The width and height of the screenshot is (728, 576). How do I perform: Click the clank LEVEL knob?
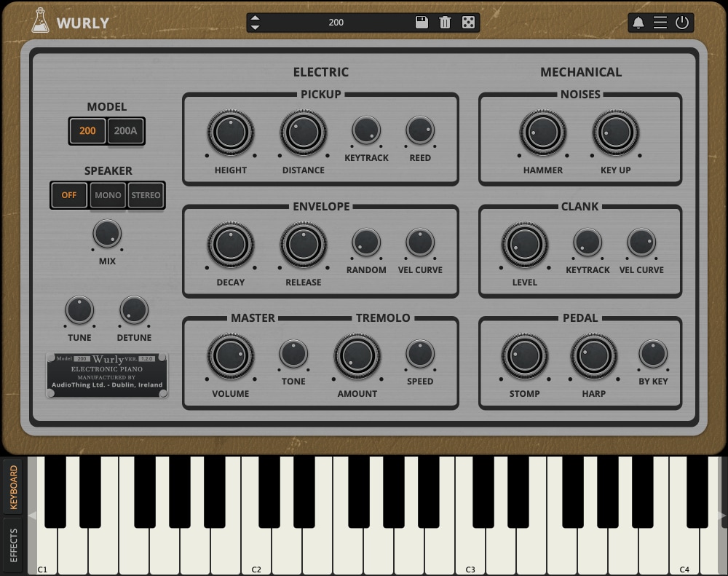(525, 245)
